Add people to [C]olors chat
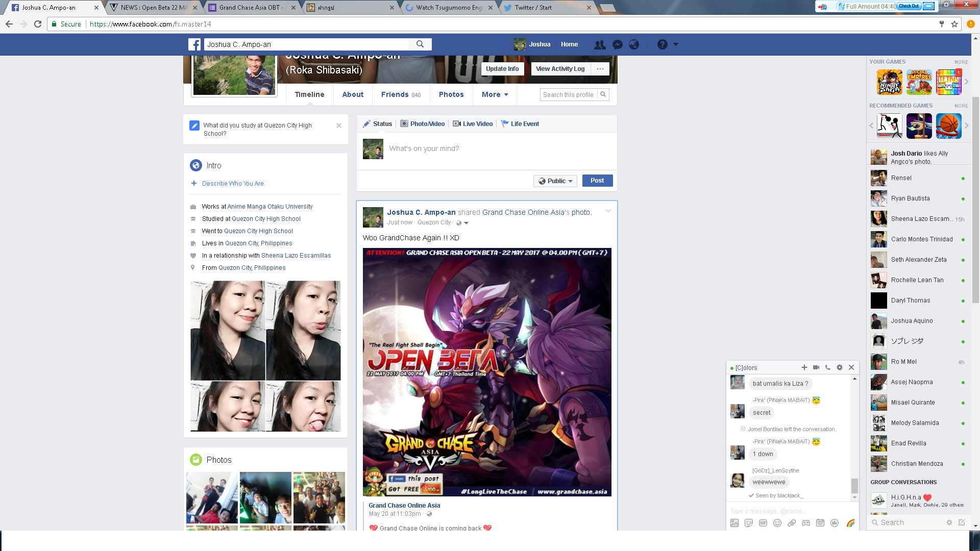Image resolution: width=980 pixels, height=551 pixels. 804,367
